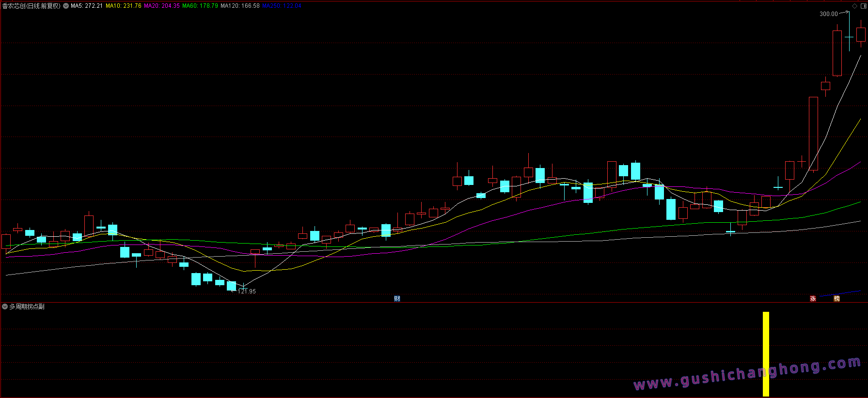The height and width of the screenshot is (398, 868).
Task: Select the MA250: 122.04 indicator label
Action: coord(282,6)
